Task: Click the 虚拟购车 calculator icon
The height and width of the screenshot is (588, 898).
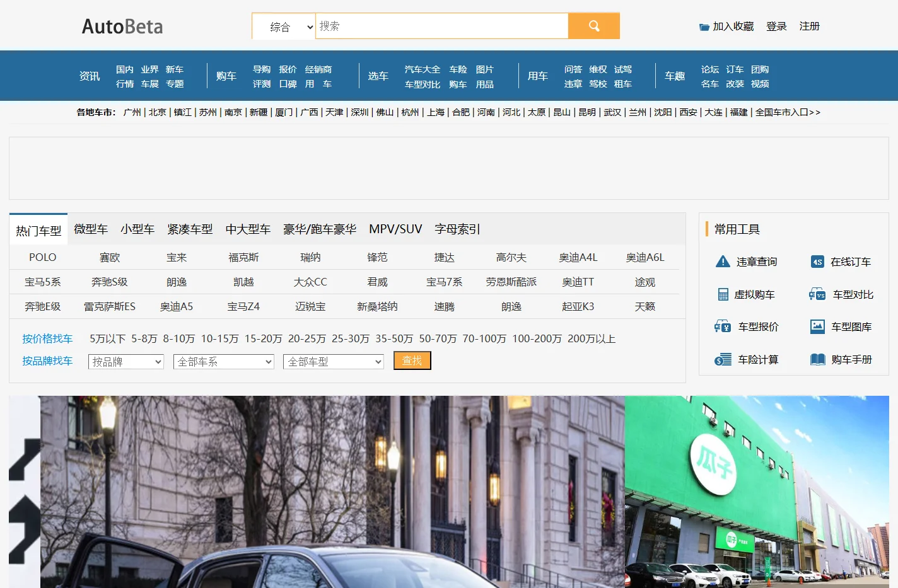Action: point(723,294)
